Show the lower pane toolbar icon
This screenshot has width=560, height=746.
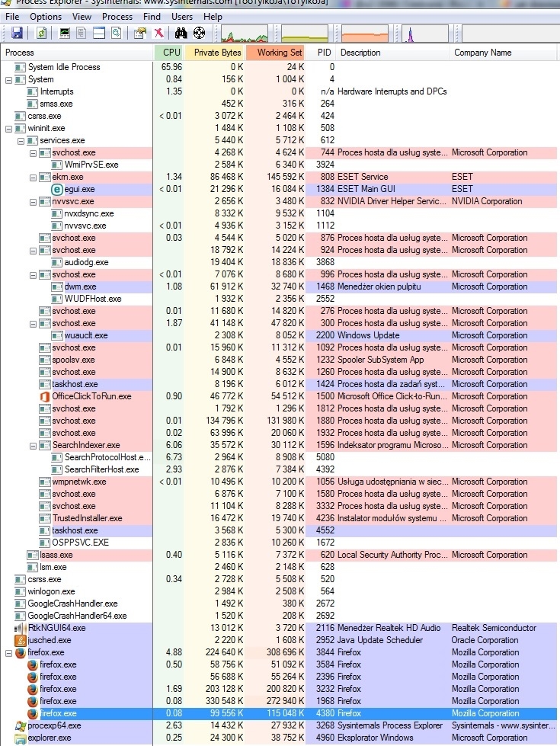coord(99,33)
